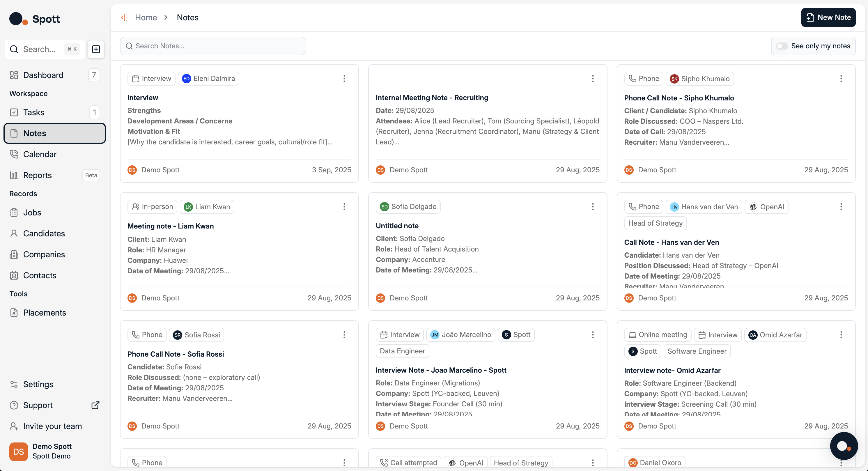Open options menu for Sofia Delgado note
This screenshot has width=868, height=471.
592,206
